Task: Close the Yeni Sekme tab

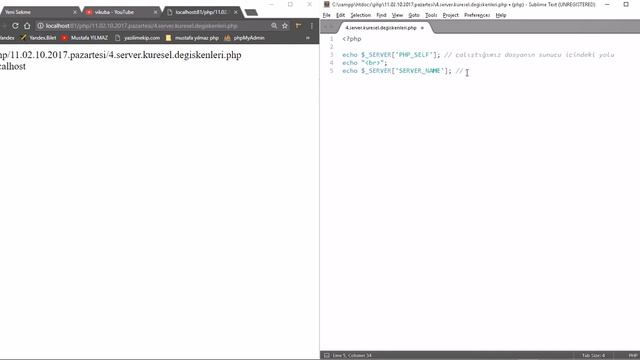Action: pyautogui.click(x=75, y=12)
